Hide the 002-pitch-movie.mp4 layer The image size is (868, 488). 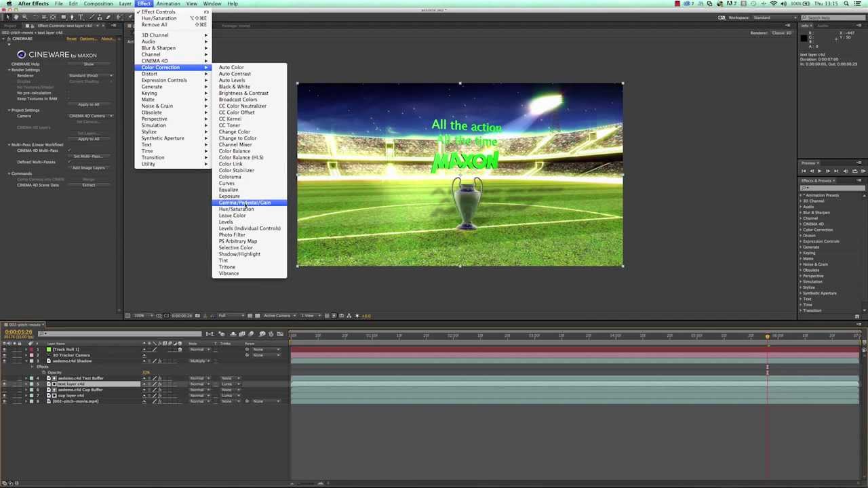4,401
